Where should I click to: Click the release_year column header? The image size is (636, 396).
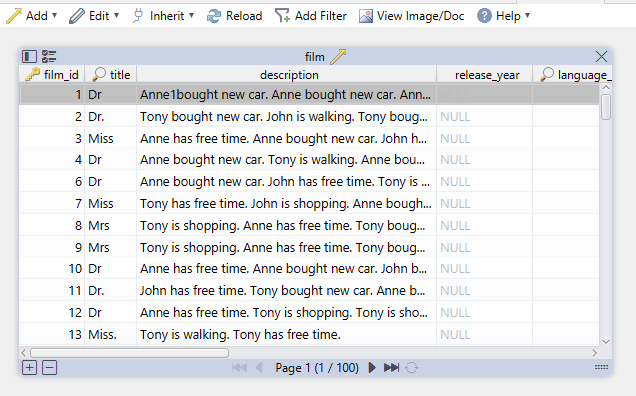click(x=485, y=75)
